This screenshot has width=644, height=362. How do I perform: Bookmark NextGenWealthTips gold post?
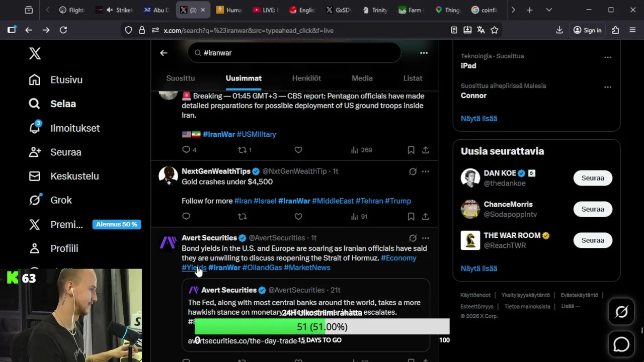[x=411, y=216]
